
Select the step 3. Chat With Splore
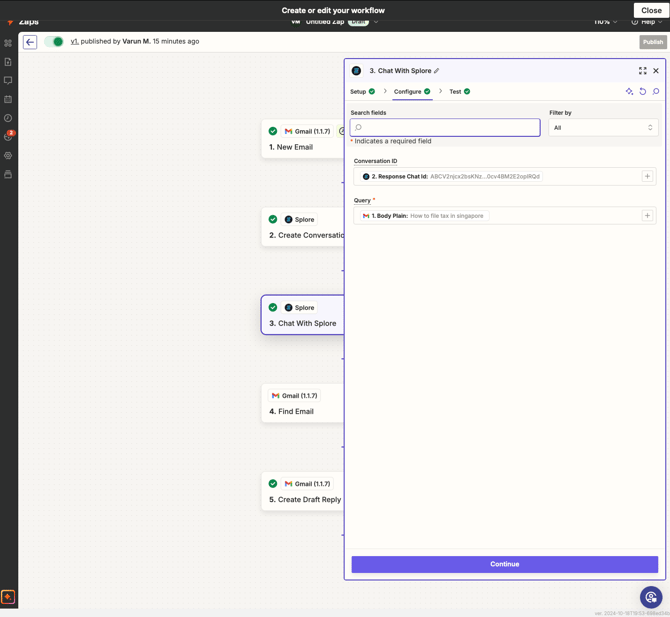point(303,315)
